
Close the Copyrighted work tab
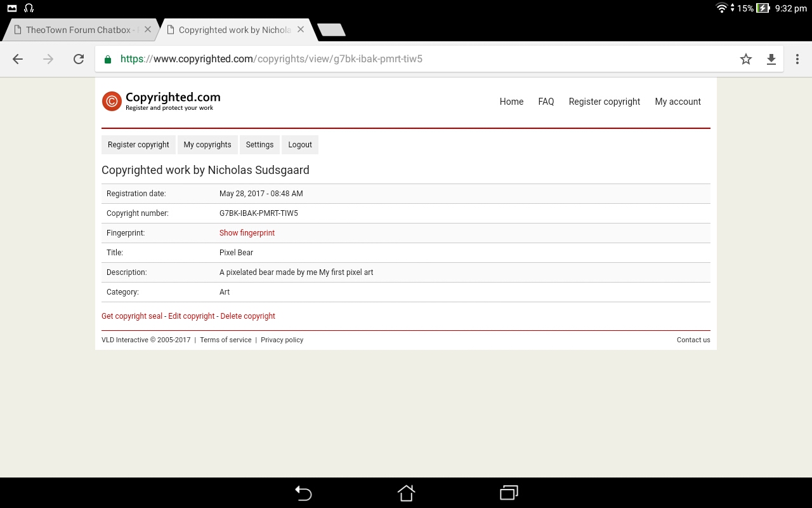pyautogui.click(x=301, y=29)
